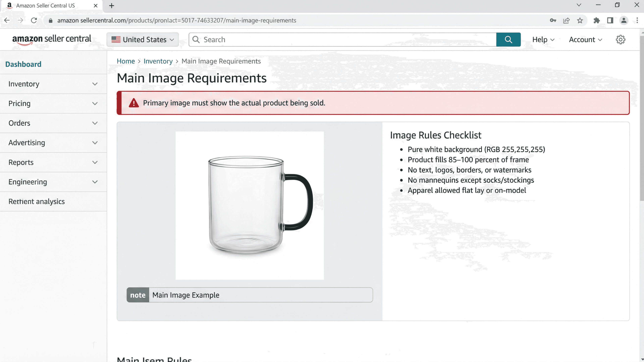Screen dimensions: 644x362
Task: Click the glass mug example image
Action: click(x=250, y=205)
